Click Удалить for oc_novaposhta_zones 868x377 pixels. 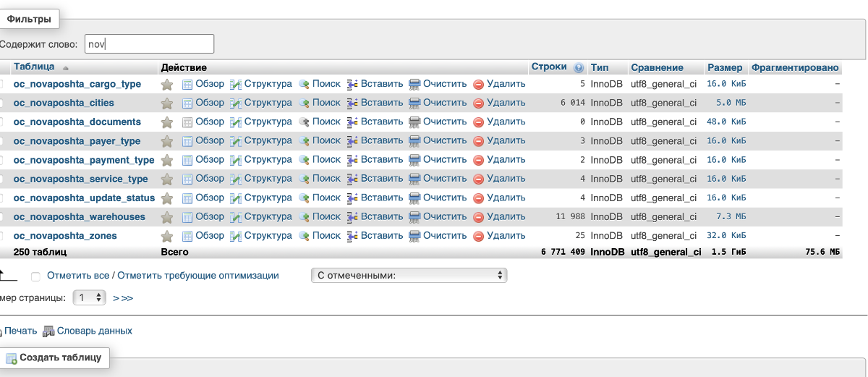coord(499,235)
